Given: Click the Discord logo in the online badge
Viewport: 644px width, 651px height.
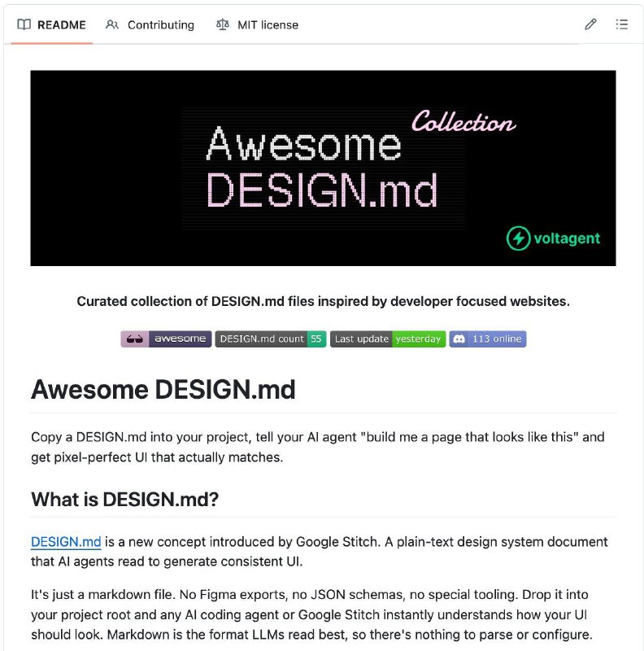Looking at the screenshot, I should [459, 339].
